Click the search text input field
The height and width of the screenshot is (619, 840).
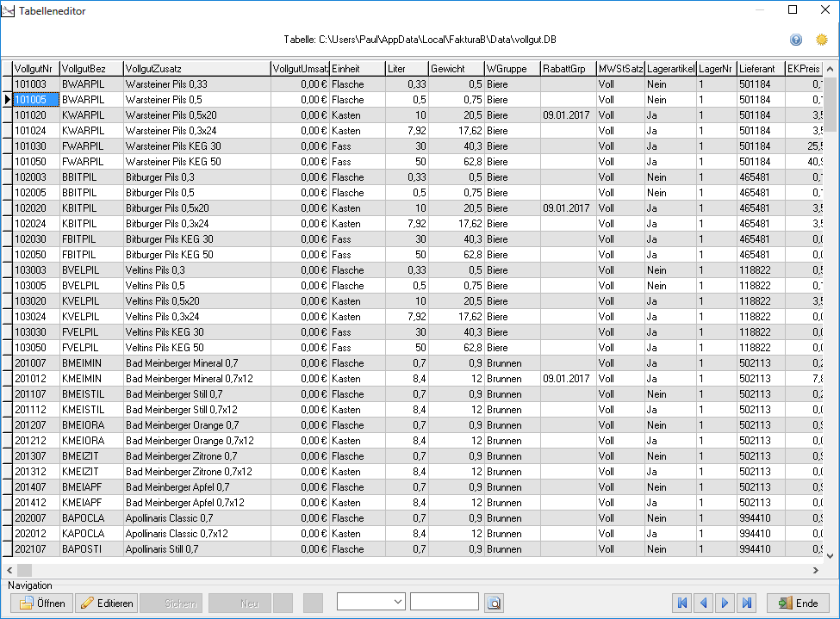pyautogui.click(x=444, y=601)
